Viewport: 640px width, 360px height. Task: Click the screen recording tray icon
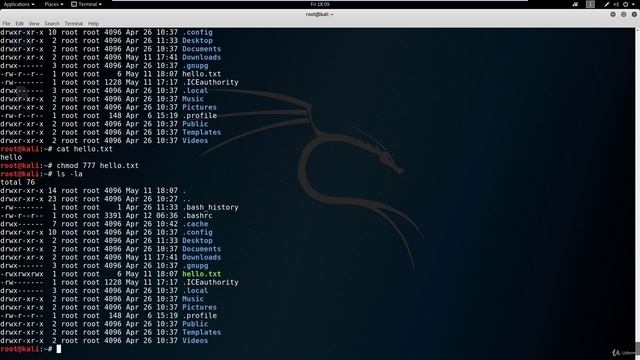pos(575,4)
